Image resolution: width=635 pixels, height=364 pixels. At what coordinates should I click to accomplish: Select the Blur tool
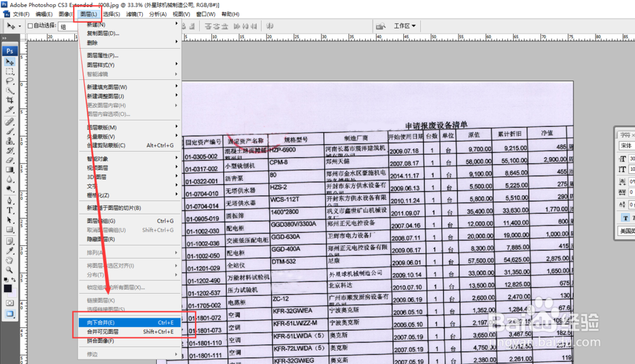pyautogui.click(x=10, y=179)
